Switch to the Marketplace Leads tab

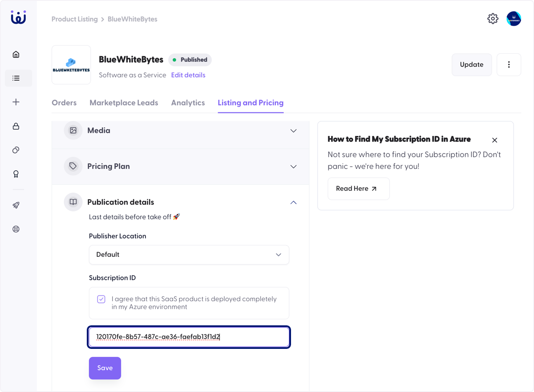tap(124, 103)
